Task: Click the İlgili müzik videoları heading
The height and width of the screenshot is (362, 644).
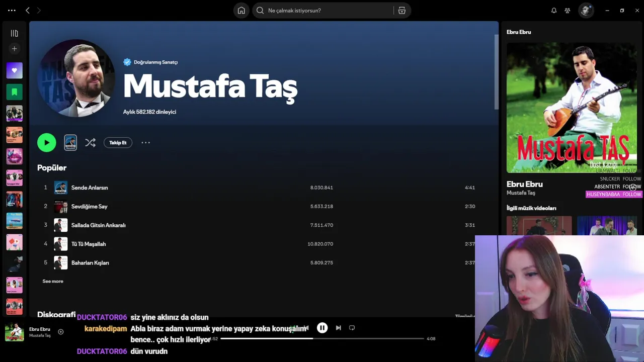Action: coord(531,208)
